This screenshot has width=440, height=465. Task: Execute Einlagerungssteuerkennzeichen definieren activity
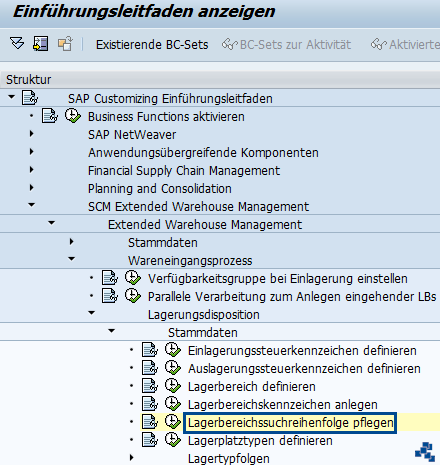tap(173, 350)
